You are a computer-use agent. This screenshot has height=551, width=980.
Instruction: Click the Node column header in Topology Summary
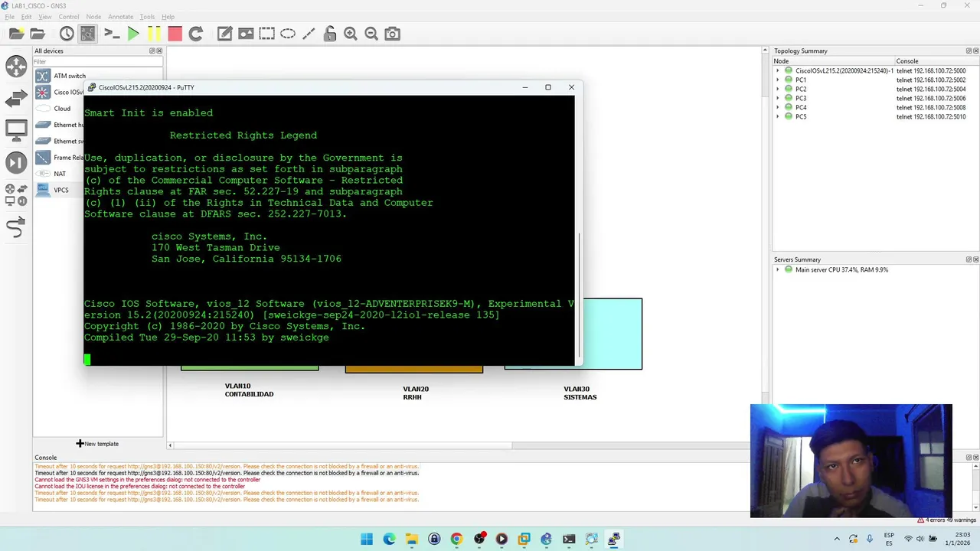coord(833,61)
